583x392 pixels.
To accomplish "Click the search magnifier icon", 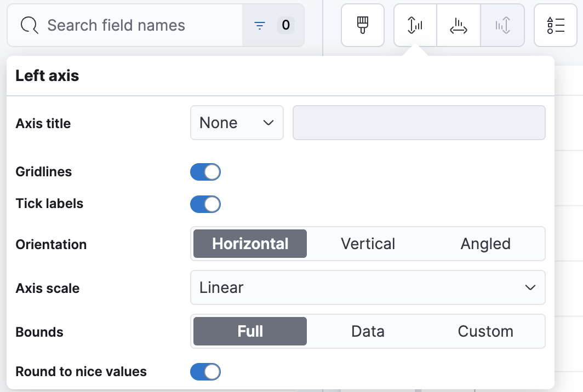I will [x=28, y=25].
